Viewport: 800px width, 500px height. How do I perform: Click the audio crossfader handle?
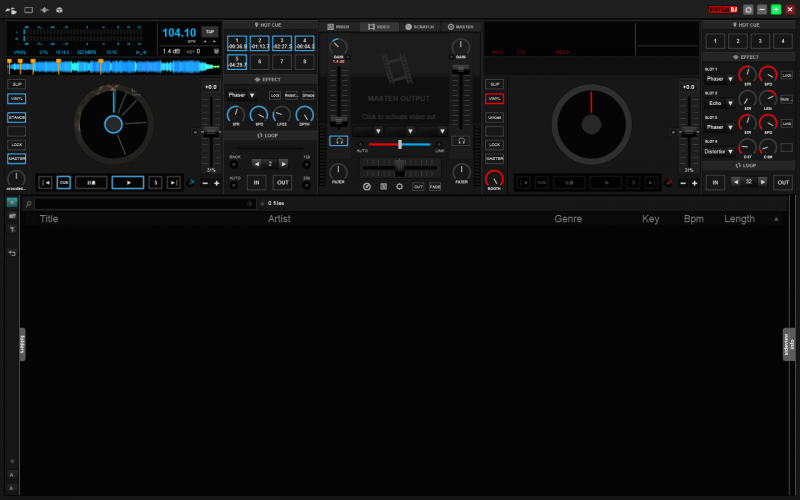pos(399,167)
